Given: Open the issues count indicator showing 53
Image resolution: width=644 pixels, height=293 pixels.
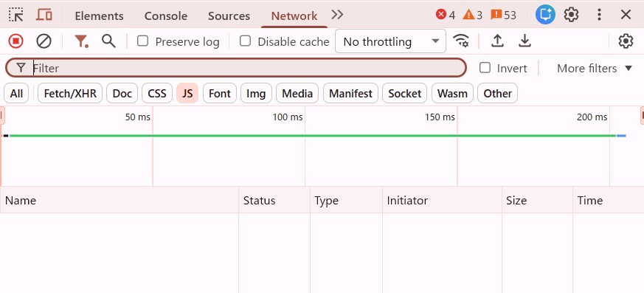Looking at the screenshot, I should click(x=504, y=15).
